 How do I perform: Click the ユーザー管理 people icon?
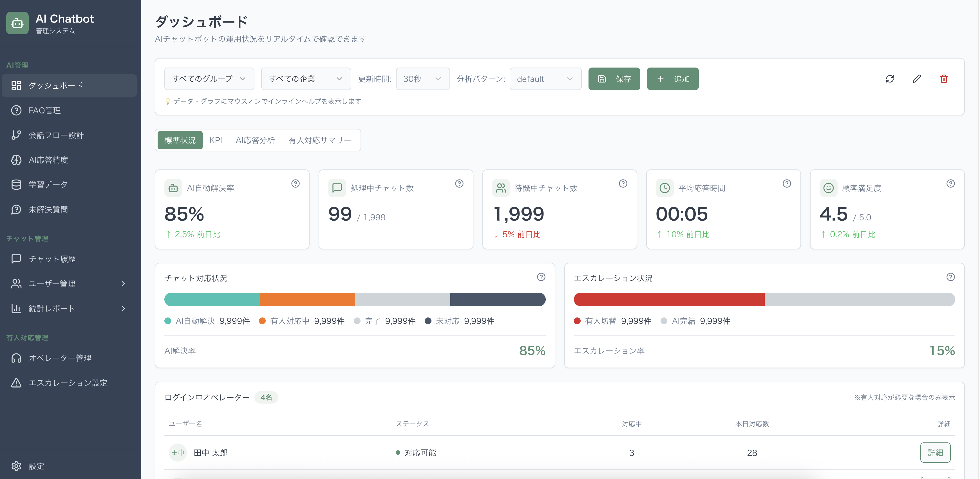pos(16,284)
